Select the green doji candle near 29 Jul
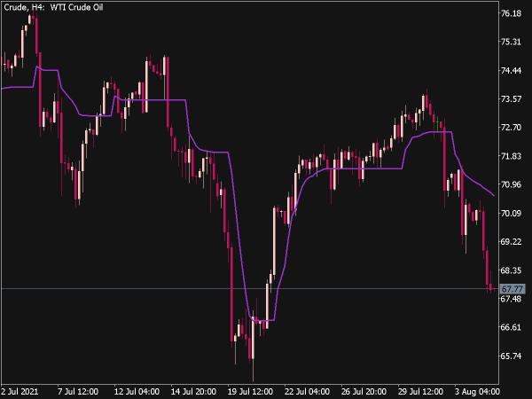 (437, 123)
